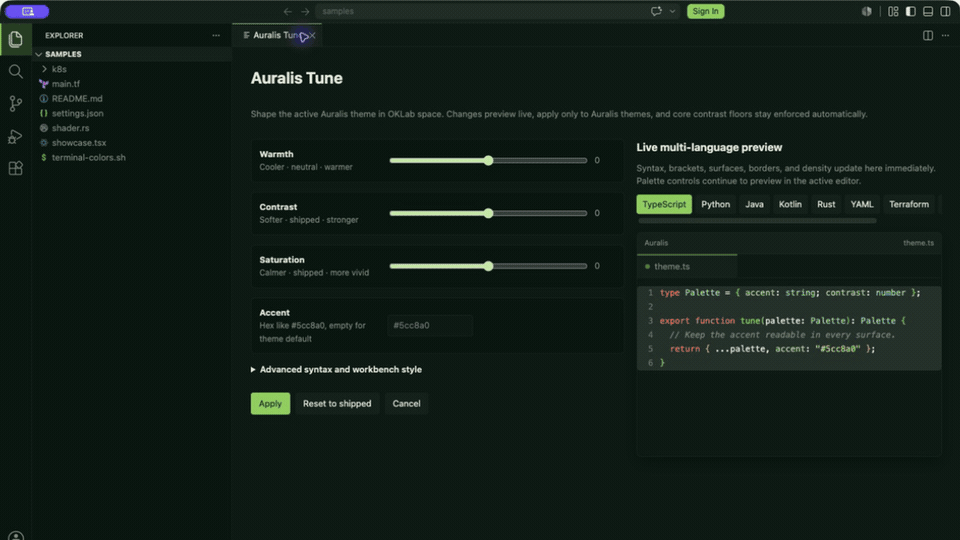
Task: Click the Terraform icon beside main.tf
Action: [x=43, y=84]
